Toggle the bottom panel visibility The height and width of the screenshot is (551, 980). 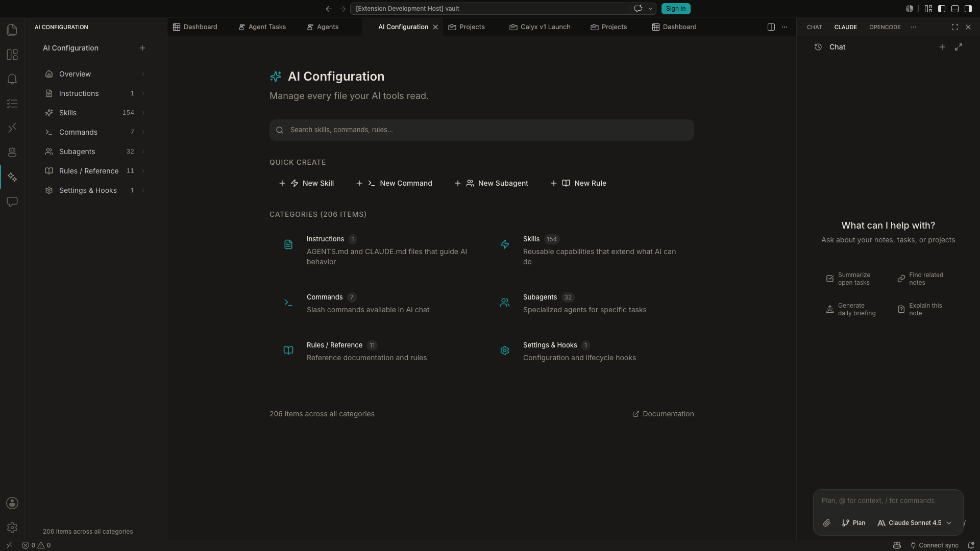coord(955,9)
